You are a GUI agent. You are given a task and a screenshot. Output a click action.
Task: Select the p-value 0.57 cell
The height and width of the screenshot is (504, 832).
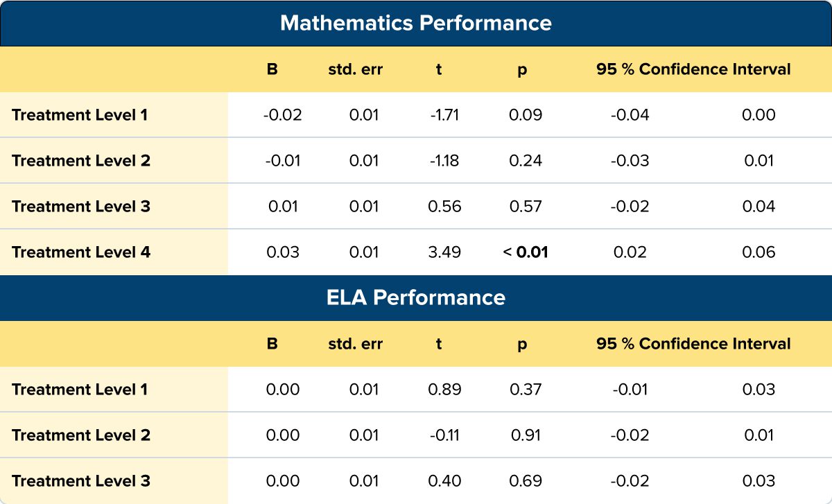click(526, 207)
